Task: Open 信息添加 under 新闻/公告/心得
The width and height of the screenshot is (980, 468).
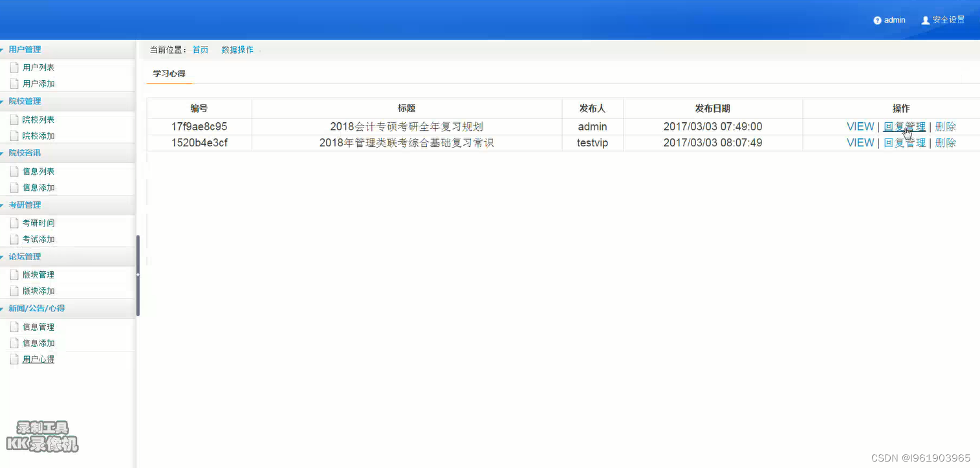Action: (x=38, y=343)
